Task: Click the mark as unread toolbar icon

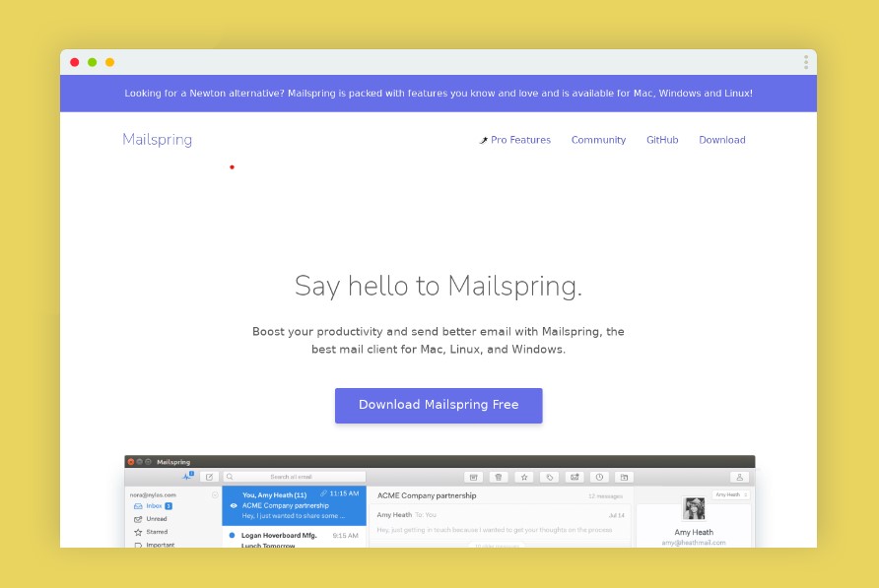Action: [575, 477]
